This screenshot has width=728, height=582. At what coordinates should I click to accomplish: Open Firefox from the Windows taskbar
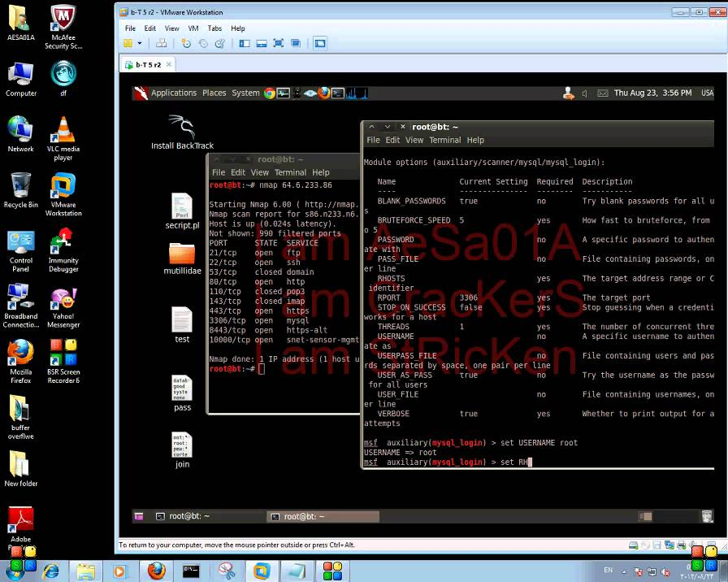157,571
